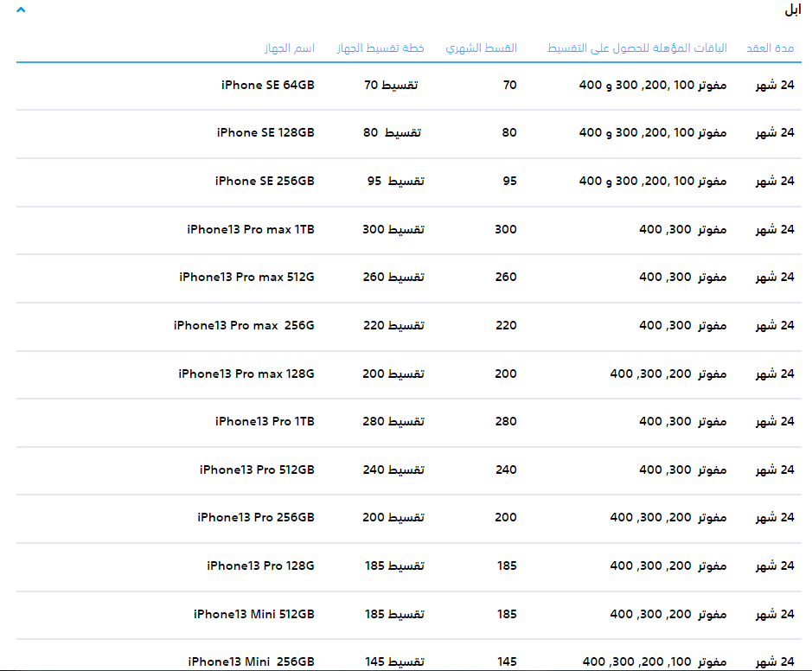Click the القسط الشهري column header
Image resolution: width=812 pixels, height=671 pixels.
tap(481, 48)
